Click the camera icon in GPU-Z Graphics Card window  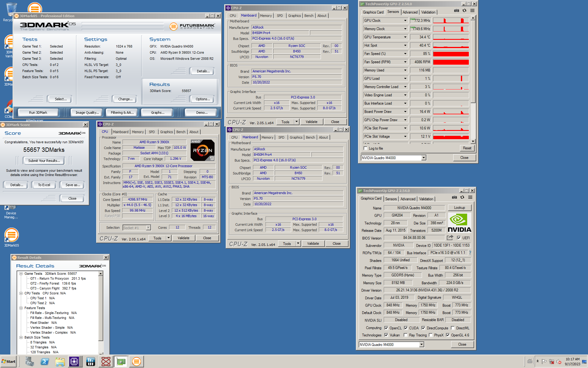[x=454, y=197]
